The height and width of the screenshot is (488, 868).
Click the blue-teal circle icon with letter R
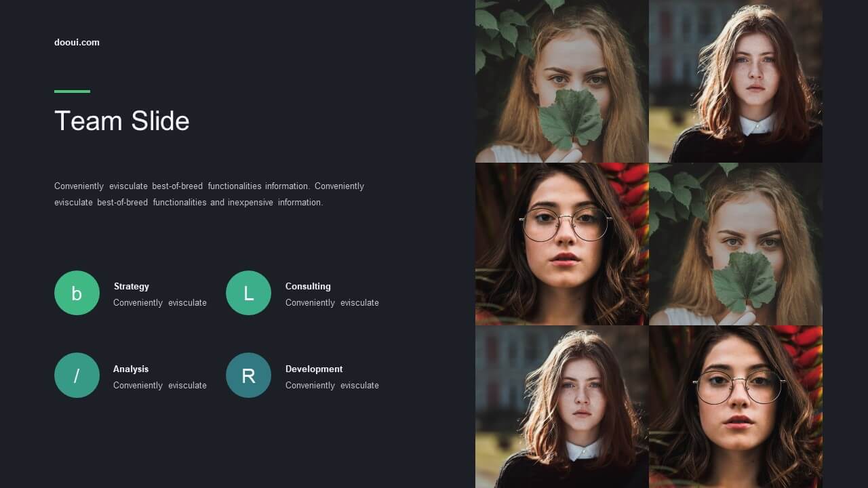click(248, 375)
